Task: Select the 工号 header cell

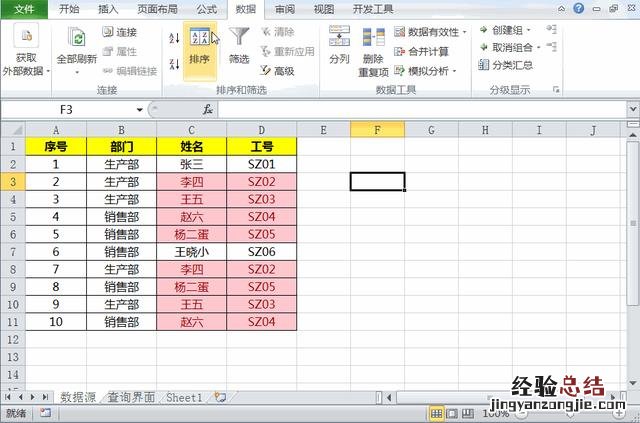Action: click(x=262, y=147)
